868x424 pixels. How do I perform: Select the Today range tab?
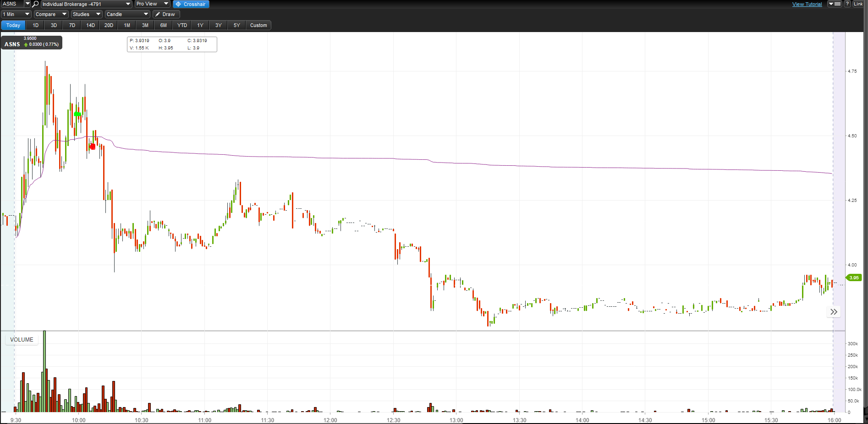point(13,25)
